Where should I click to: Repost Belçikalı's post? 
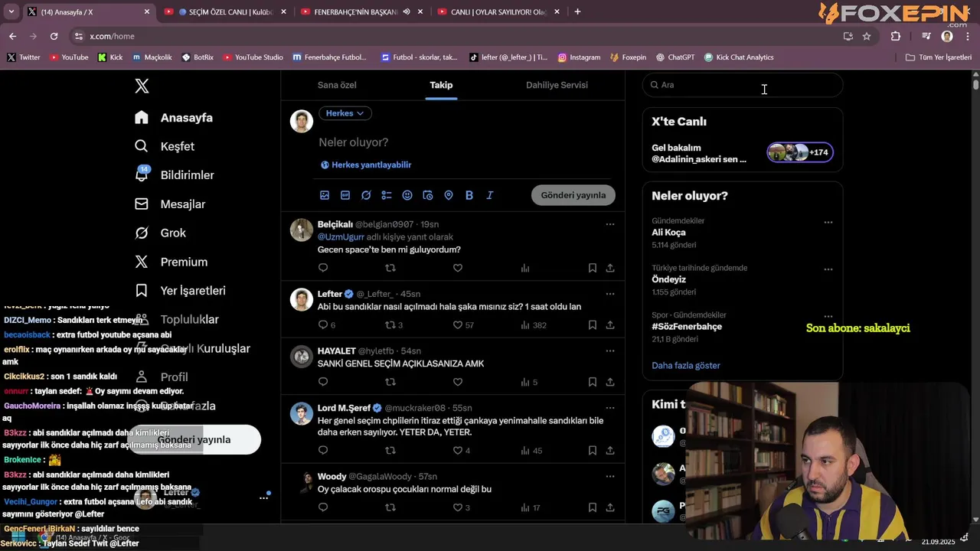390,268
